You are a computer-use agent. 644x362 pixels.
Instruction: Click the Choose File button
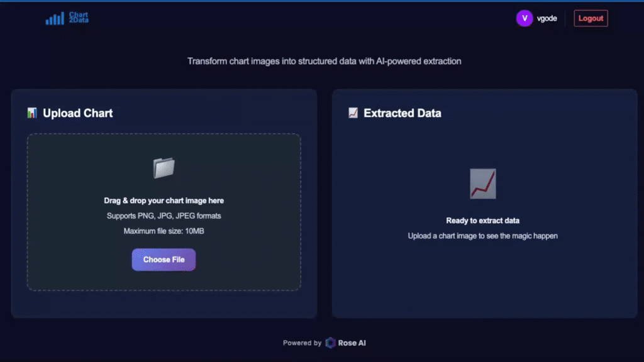pyautogui.click(x=164, y=260)
